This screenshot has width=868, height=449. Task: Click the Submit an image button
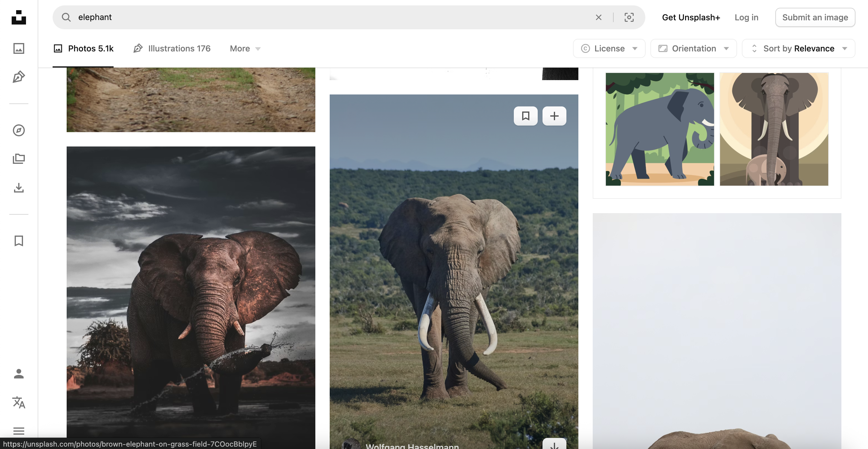point(815,17)
